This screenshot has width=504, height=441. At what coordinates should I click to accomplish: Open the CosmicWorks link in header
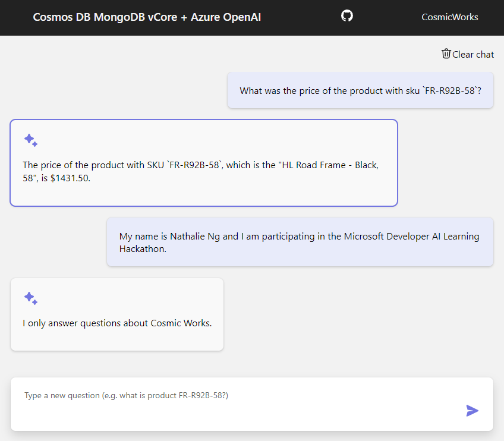(450, 17)
